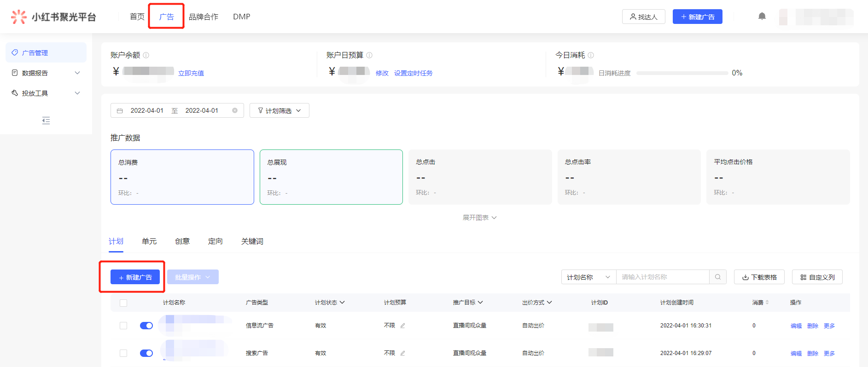Click the 请输入计划名称 search field
868x367 pixels.
(x=663, y=277)
